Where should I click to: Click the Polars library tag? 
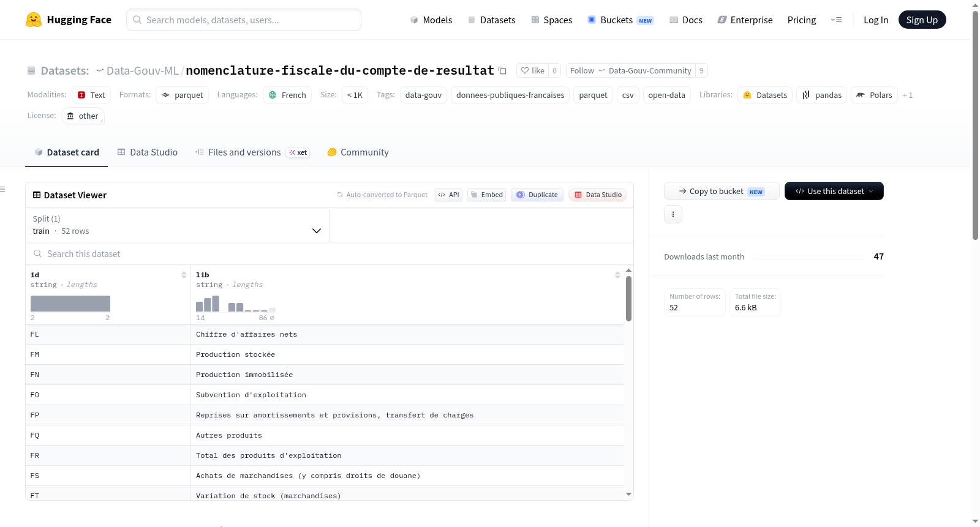[x=875, y=95]
